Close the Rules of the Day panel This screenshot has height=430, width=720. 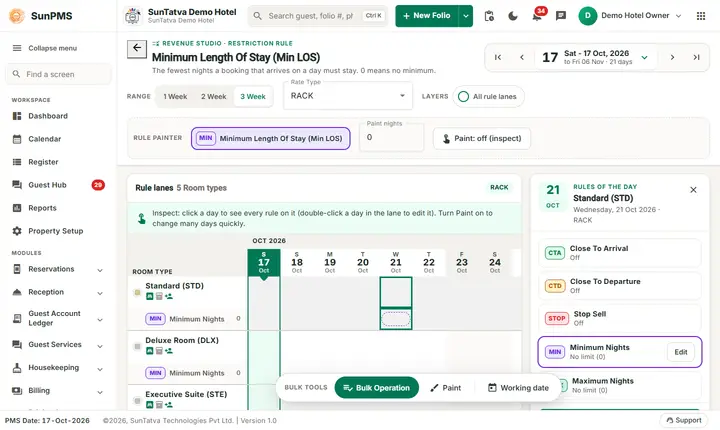pos(693,190)
